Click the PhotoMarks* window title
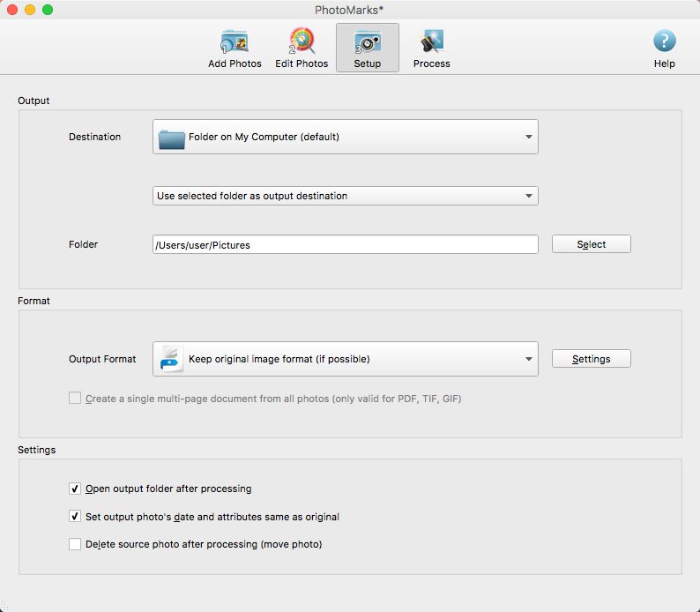 [x=349, y=10]
